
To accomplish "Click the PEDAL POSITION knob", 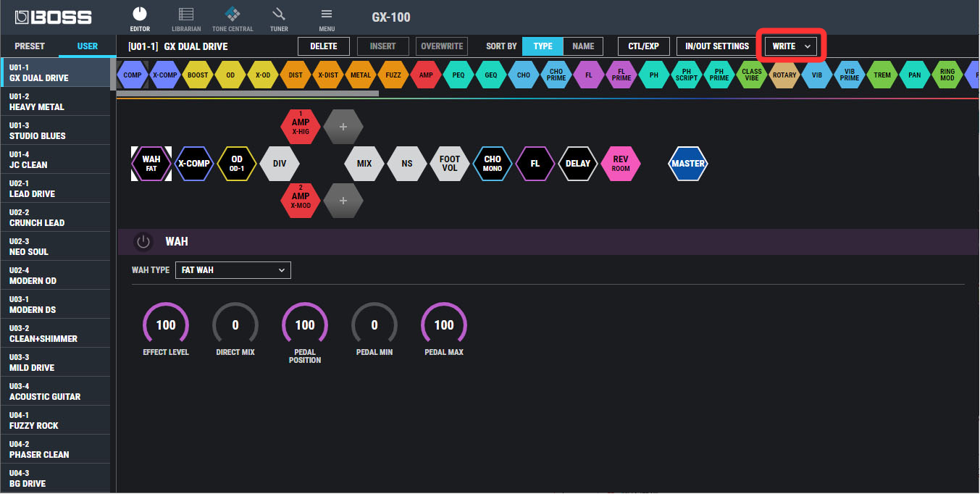I will (x=305, y=325).
